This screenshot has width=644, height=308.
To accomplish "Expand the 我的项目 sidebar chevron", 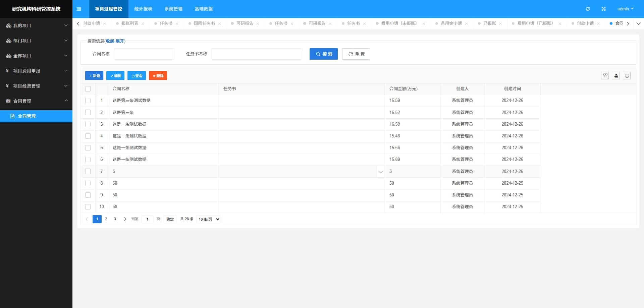I will 66,25.
